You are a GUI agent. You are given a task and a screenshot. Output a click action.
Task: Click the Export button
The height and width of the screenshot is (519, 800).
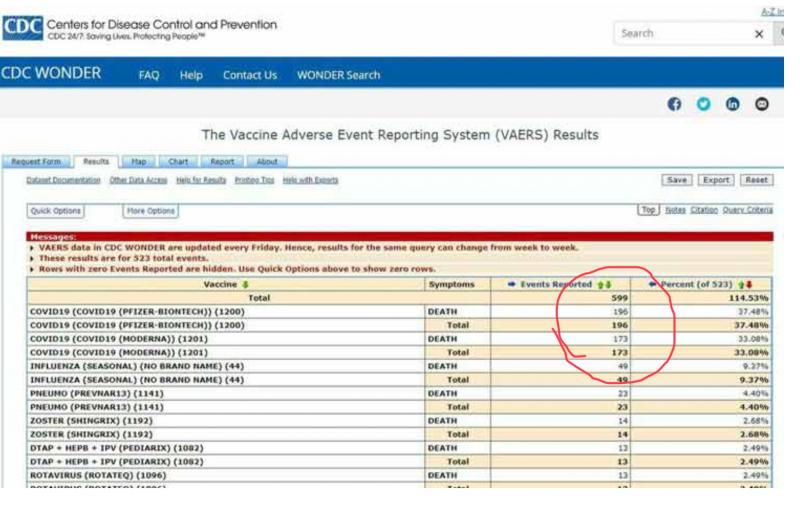click(716, 180)
